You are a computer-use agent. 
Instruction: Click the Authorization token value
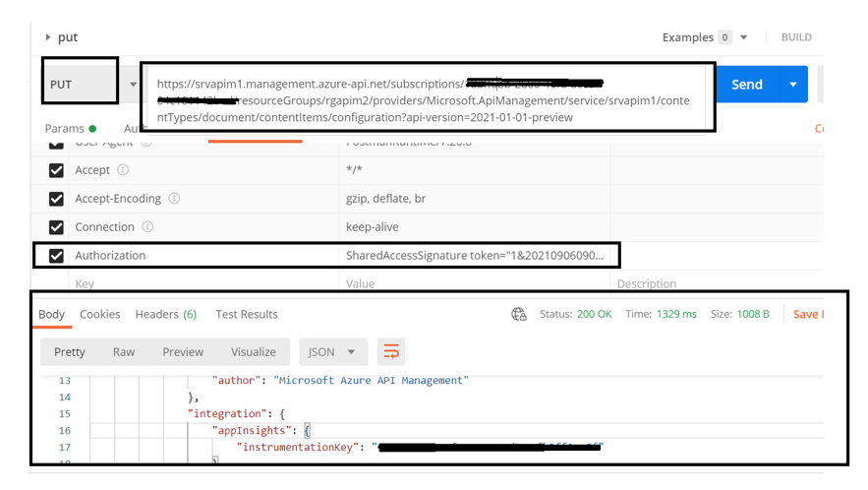475,256
